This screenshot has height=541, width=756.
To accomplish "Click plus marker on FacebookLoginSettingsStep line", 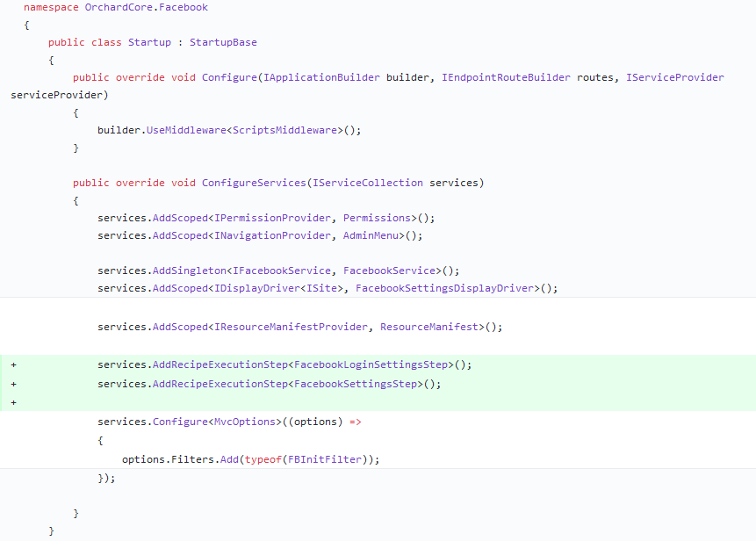I will 13,365.
